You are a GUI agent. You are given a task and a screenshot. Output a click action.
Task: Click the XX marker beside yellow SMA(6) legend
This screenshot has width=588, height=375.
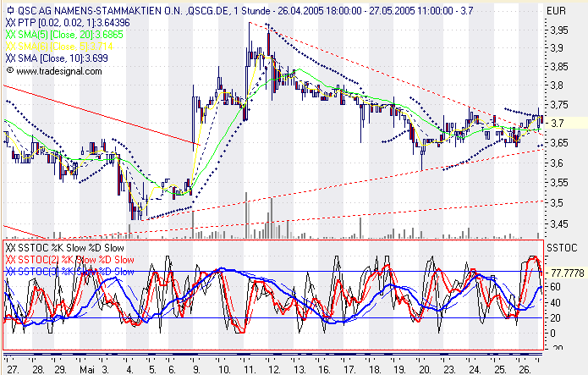11,47
